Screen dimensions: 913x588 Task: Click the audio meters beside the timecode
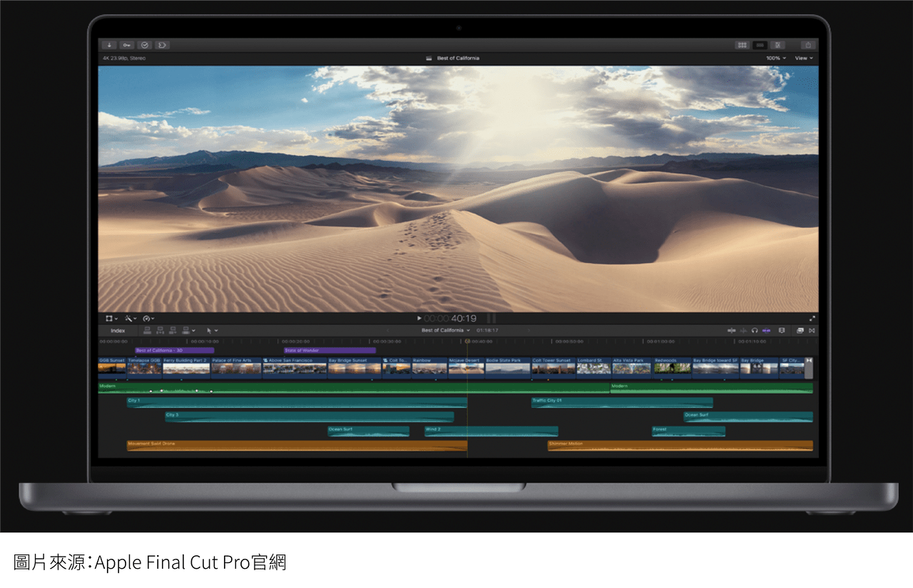(491, 319)
